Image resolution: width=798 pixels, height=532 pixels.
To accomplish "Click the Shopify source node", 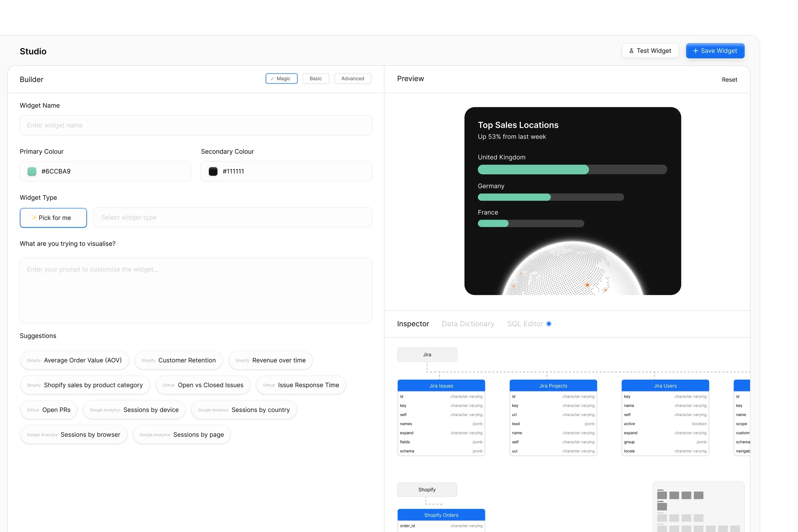I will (427, 490).
